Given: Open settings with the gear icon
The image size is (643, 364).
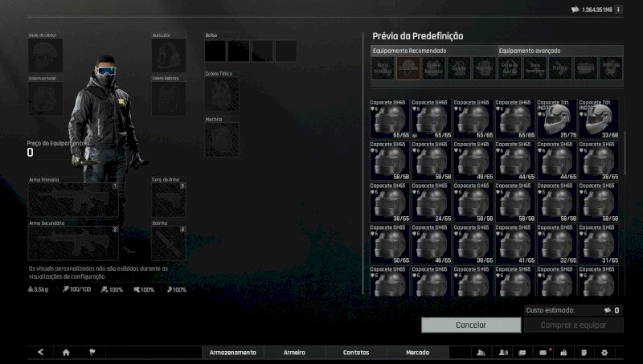Looking at the screenshot, I should pyautogui.click(x=604, y=352).
